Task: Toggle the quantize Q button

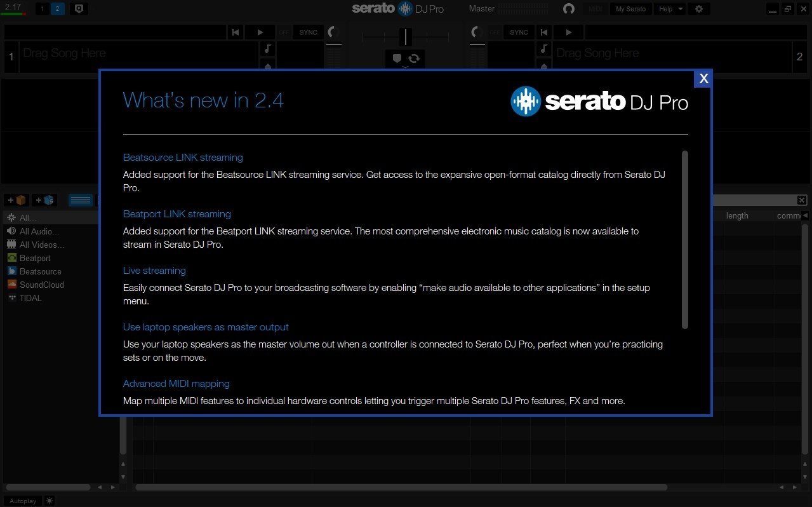Action: pos(79,9)
